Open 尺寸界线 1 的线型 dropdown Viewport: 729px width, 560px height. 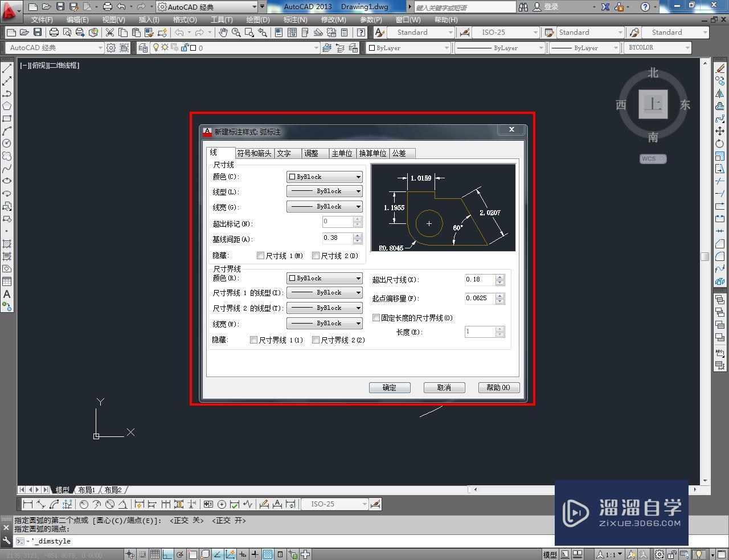(325, 292)
